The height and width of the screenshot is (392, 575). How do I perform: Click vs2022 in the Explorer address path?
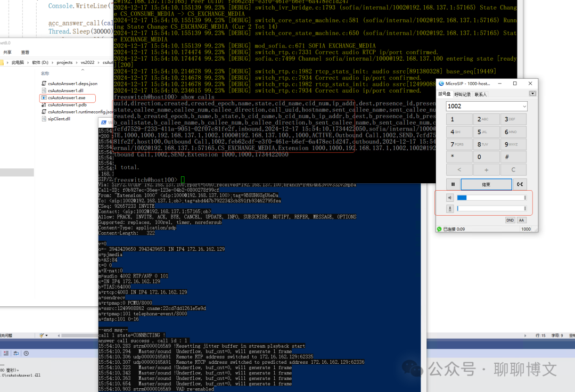tap(88, 63)
